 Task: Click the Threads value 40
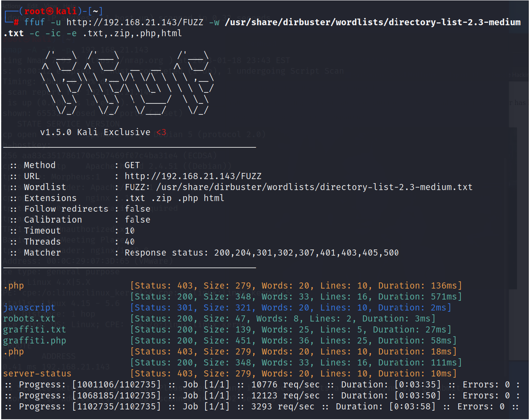(x=129, y=241)
